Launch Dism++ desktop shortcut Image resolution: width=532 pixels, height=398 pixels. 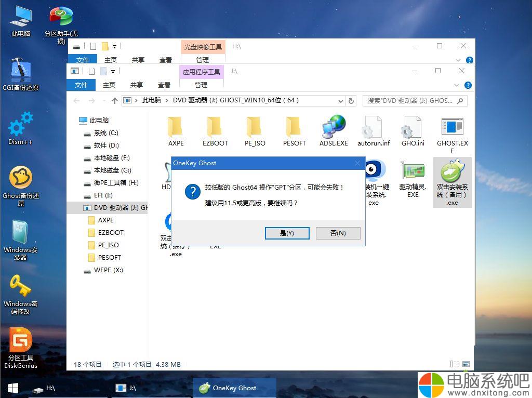tap(21, 128)
